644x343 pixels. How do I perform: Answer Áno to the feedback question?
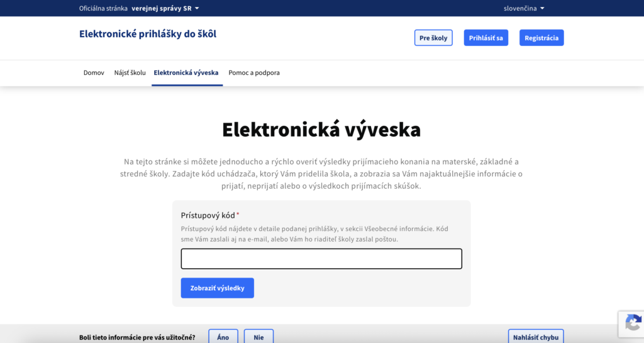223,337
